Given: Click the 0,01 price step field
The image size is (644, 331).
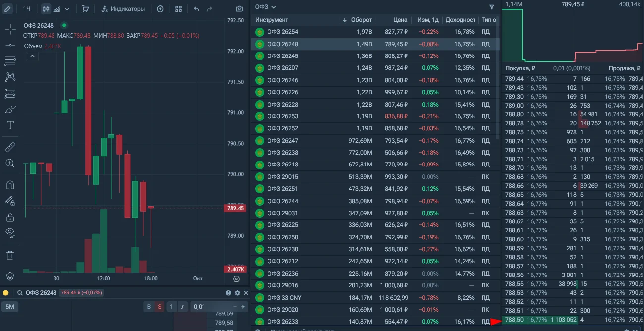Looking at the screenshot, I should point(214,307).
